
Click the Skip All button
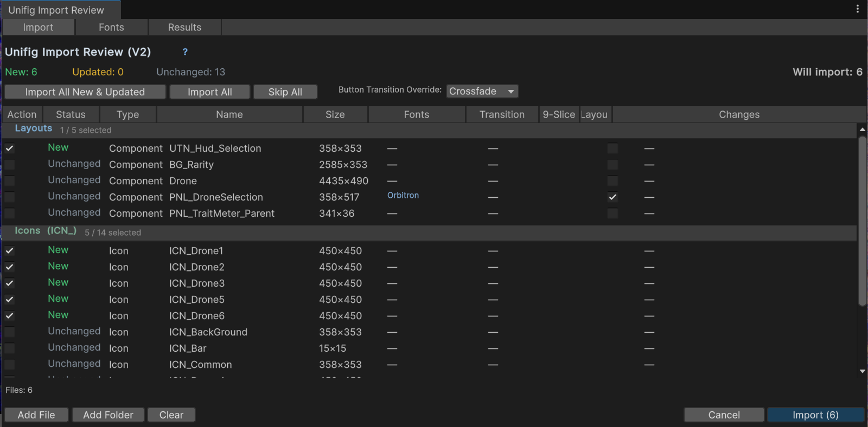[285, 92]
